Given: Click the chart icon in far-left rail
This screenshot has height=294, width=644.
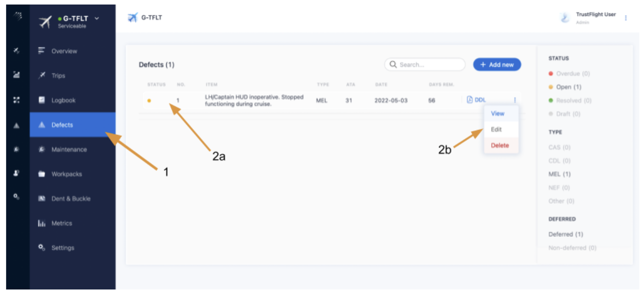Looking at the screenshot, I should (x=17, y=75).
